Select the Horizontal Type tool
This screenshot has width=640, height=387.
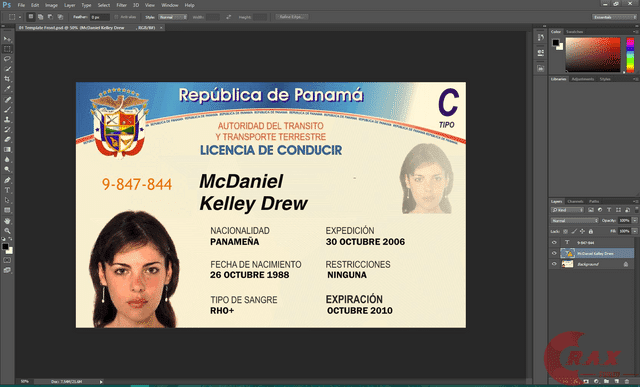7,190
